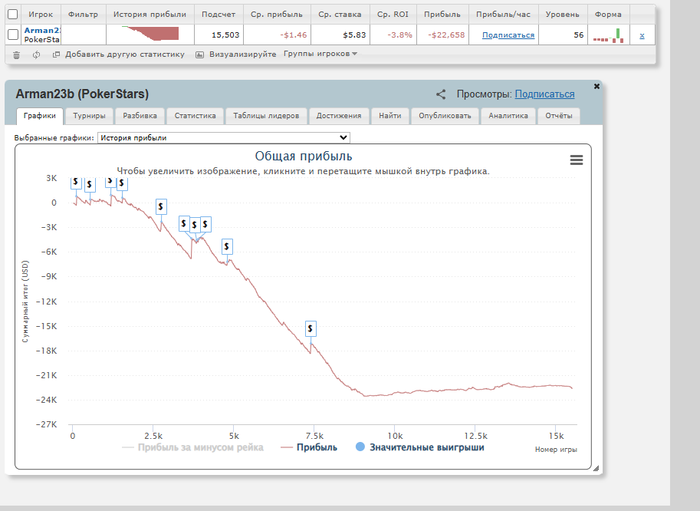Click the level value 56
Screen dimensions: 700x511
[579, 35]
